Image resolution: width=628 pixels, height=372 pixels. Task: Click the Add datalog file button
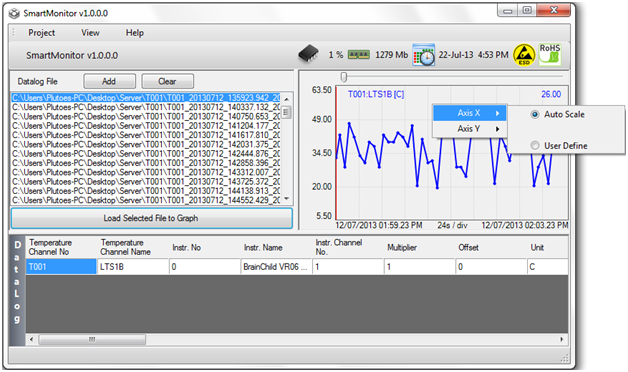coord(109,81)
